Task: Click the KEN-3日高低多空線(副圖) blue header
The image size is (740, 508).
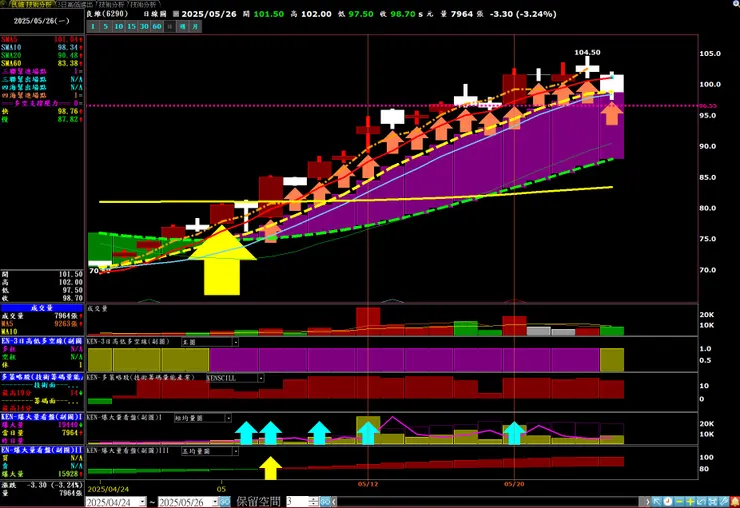Action: [42, 341]
